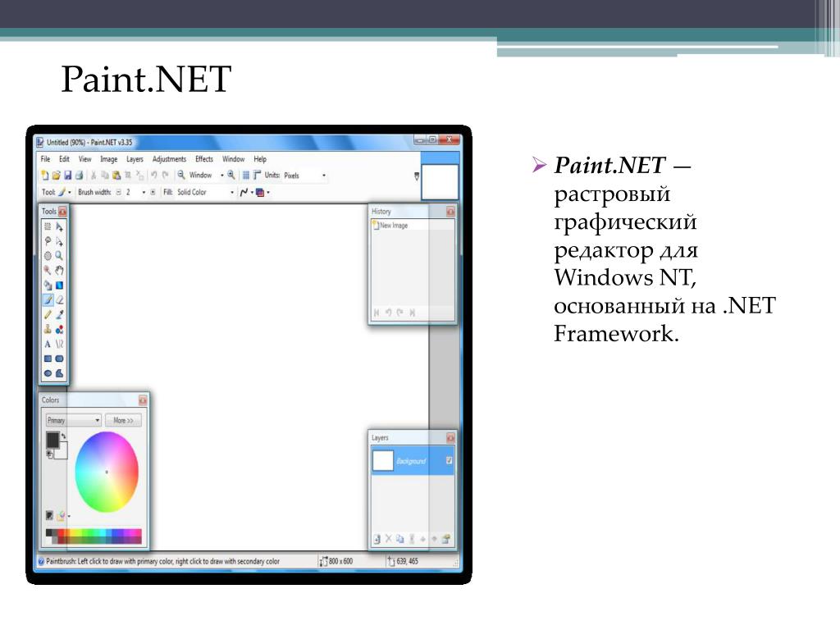The height and width of the screenshot is (630, 840).
Task: Select the Ellipse Select tool
Action: [x=48, y=256]
